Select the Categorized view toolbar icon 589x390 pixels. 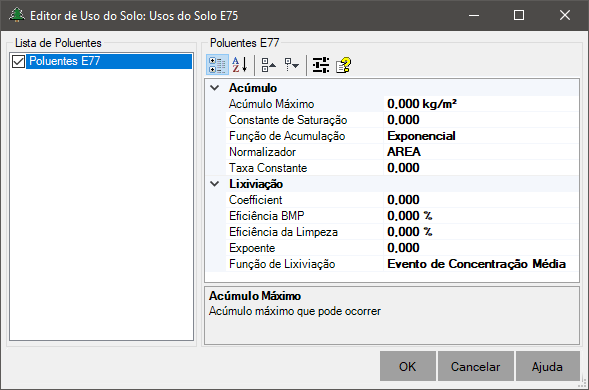[217, 65]
